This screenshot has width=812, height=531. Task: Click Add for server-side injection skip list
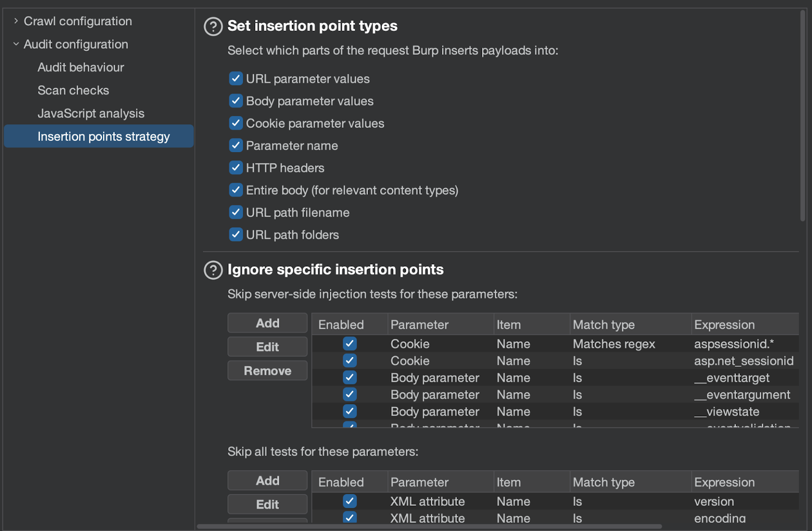point(267,324)
